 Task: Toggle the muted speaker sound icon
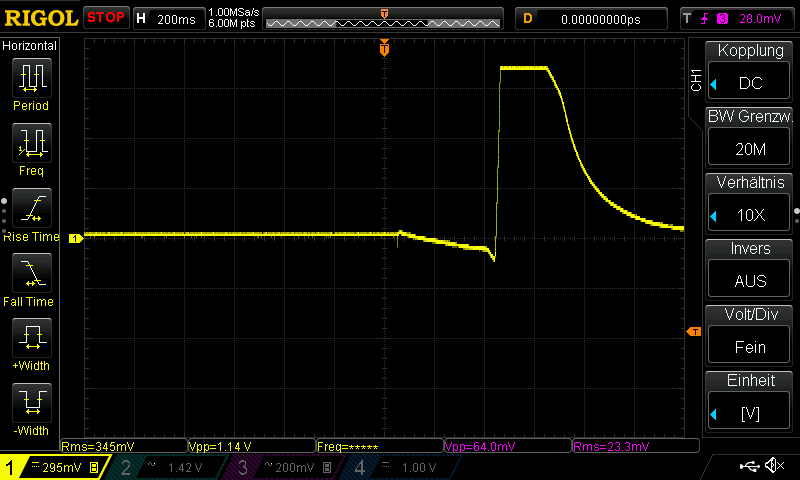[x=775, y=465]
